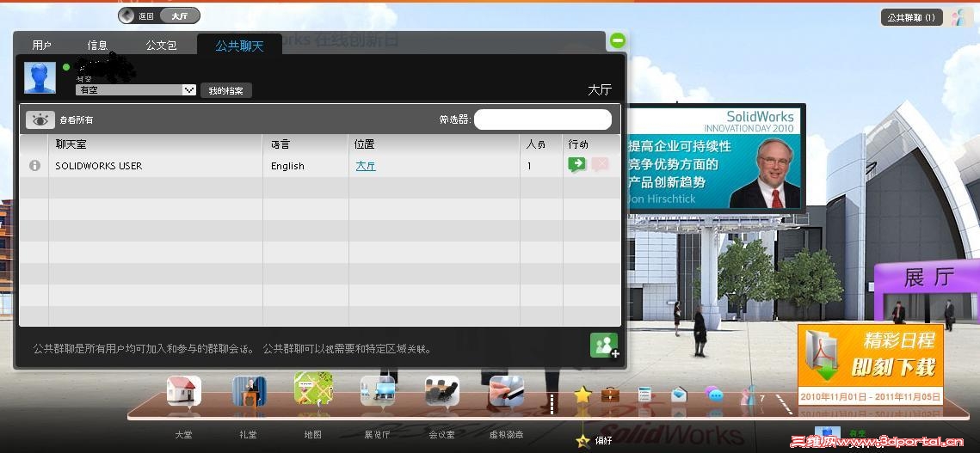The image size is (980, 453).
Task: Open the briefcase icon in dock
Action: click(x=610, y=395)
